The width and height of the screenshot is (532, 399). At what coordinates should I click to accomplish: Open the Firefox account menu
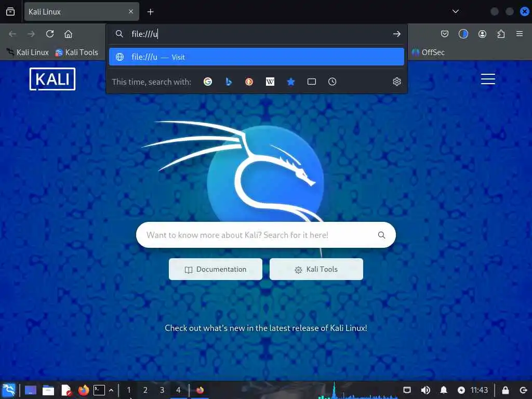coord(482,34)
